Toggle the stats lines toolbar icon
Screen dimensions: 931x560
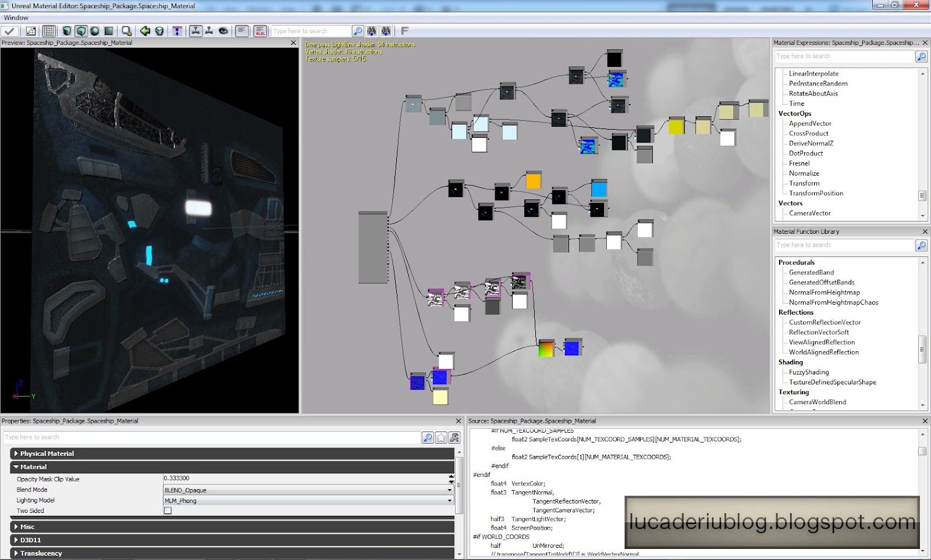coord(242,31)
